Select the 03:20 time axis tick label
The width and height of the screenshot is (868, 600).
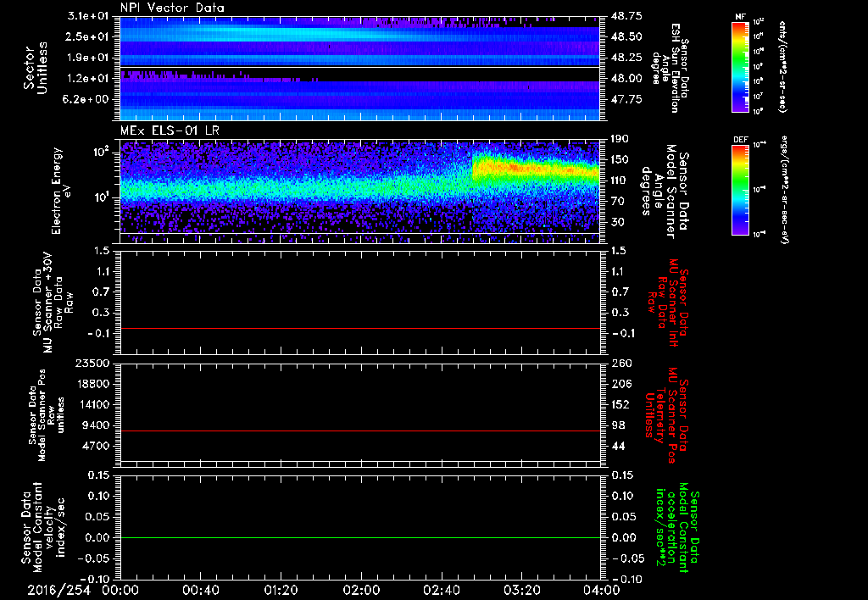point(521,590)
